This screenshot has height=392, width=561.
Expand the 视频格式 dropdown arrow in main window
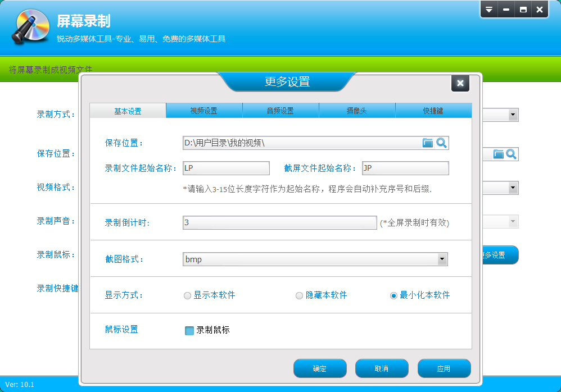pos(513,188)
